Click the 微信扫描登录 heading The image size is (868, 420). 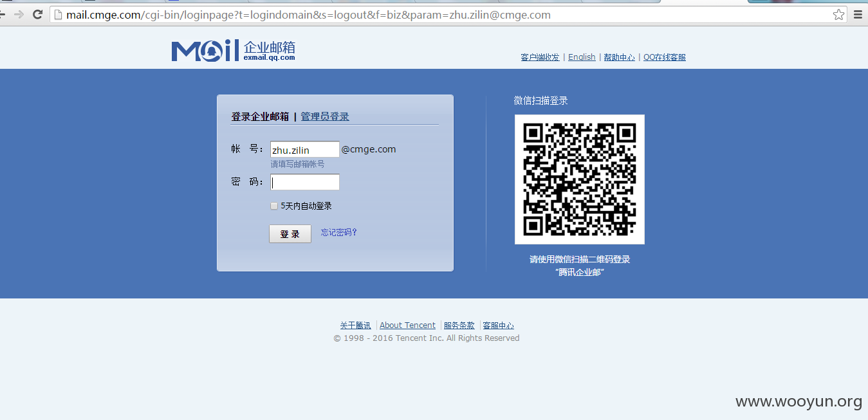540,100
